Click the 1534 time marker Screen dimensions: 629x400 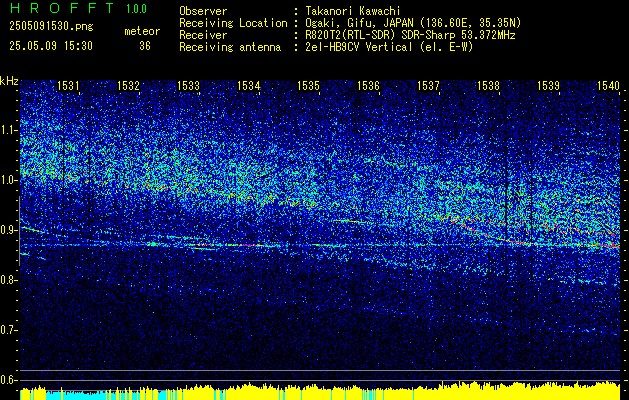[x=248, y=85]
